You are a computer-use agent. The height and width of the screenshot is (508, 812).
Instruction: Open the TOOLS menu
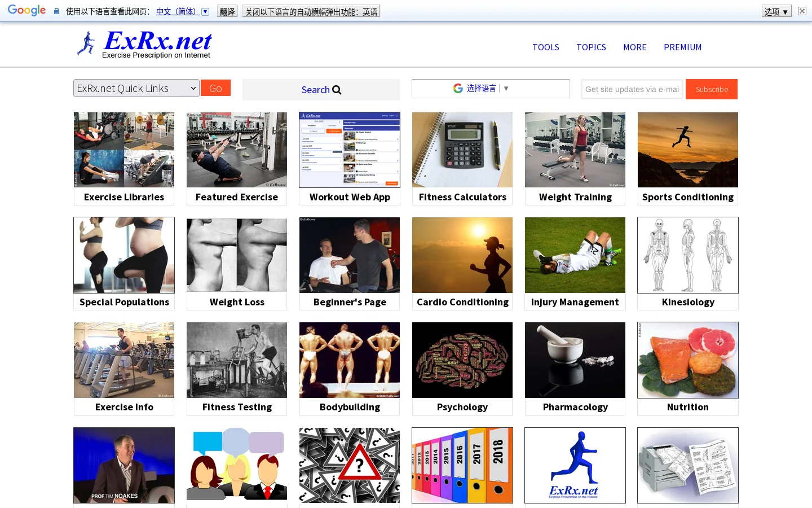click(x=546, y=47)
